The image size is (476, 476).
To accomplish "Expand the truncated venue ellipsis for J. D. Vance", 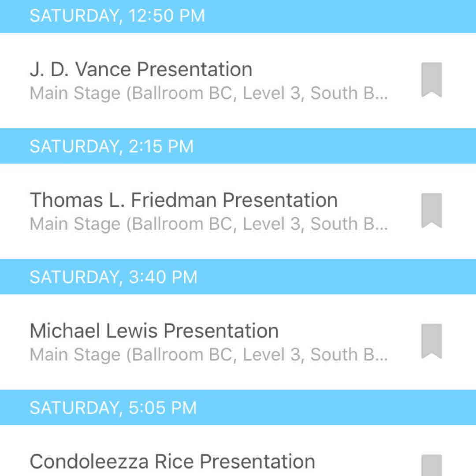I will coord(382,94).
